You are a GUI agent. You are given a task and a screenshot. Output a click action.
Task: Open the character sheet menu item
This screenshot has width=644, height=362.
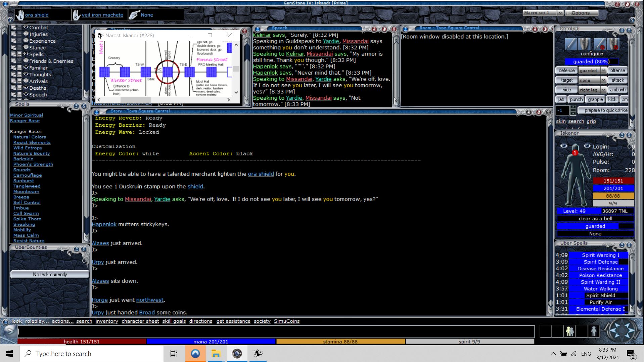click(140, 321)
